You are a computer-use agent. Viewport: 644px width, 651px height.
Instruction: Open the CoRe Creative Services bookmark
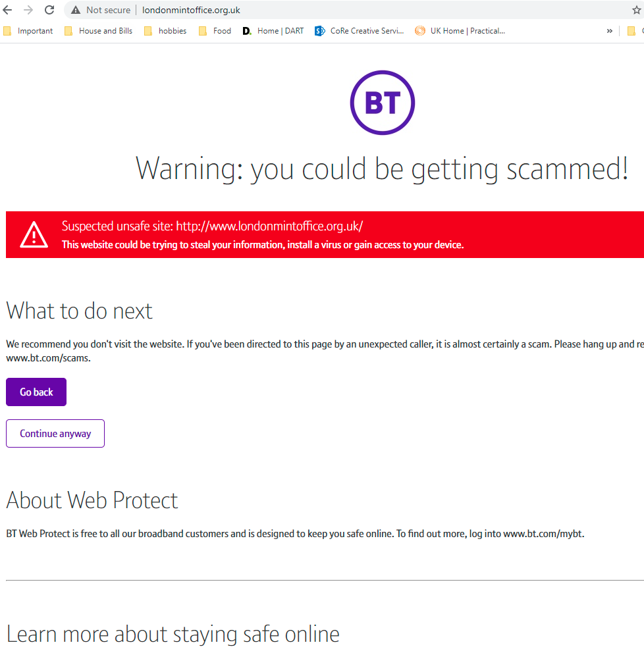point(359,31)
